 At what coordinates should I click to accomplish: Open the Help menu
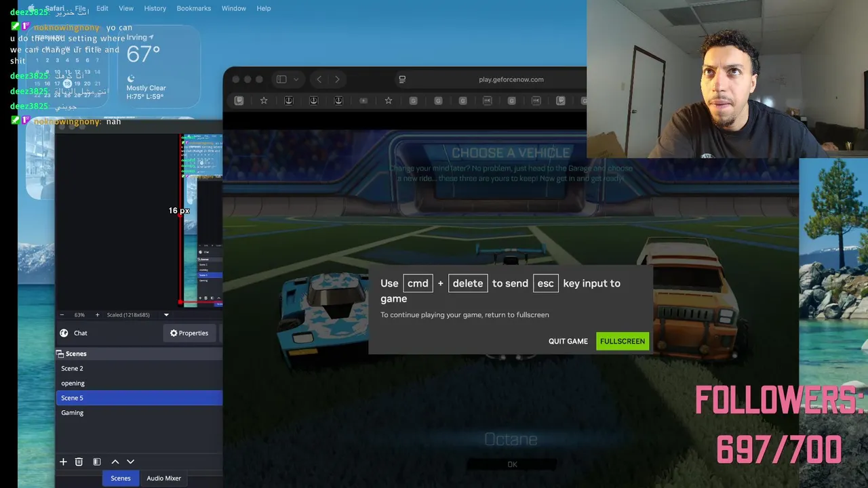click(264, 8)
